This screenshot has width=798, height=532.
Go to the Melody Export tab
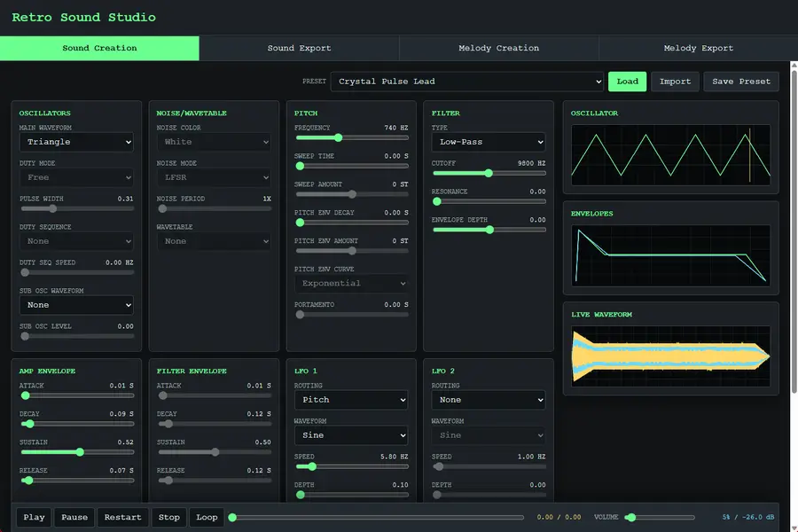click(x=699, y=49)
